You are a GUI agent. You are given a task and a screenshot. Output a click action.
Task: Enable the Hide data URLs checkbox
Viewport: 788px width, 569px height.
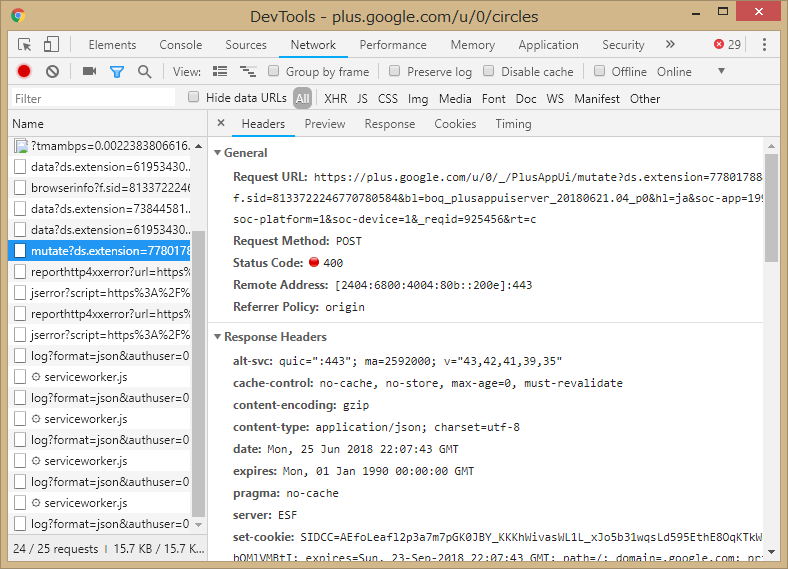tap(194, 97)
